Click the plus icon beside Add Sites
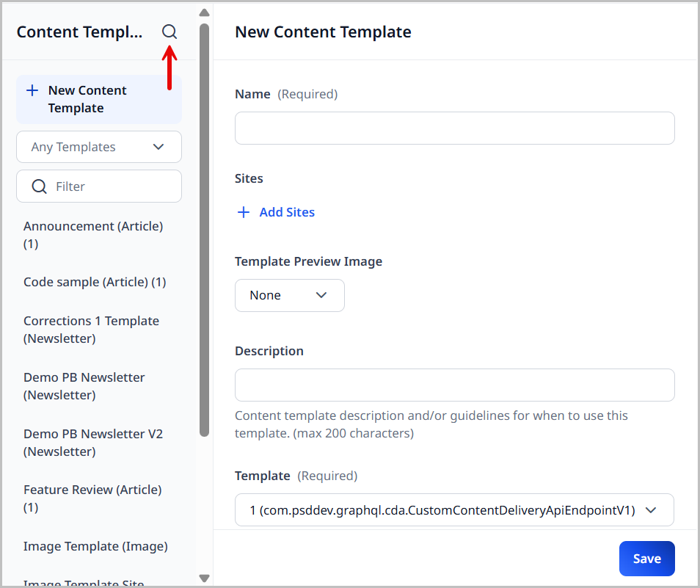The image size is (700, 588). [x=243, y=212]
